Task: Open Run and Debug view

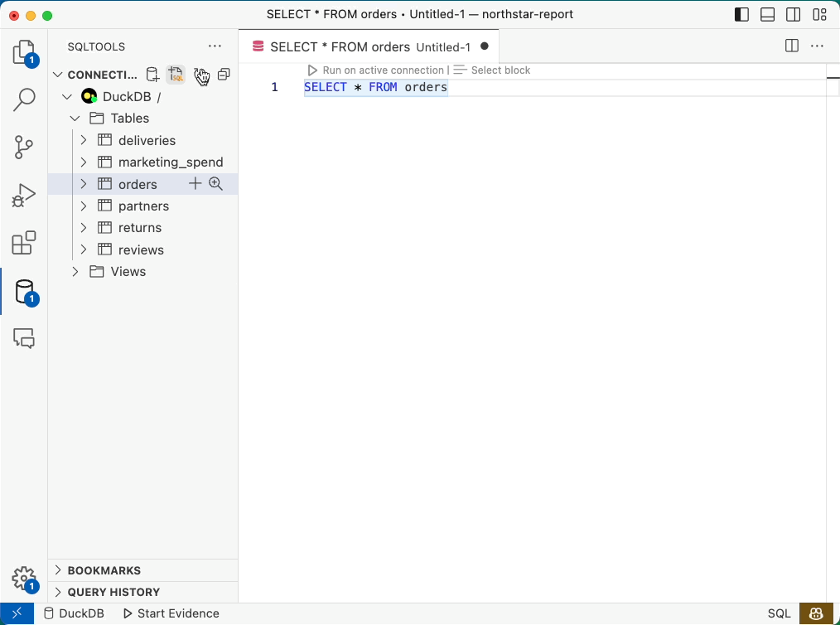Action: pos(24,196)
